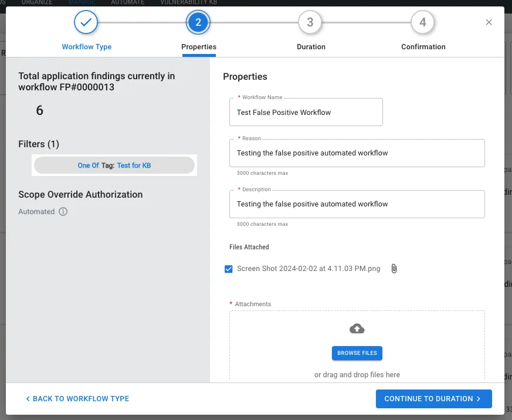Click the Files Attached label
The image size is (512, 420).
pyautogui.click(x=249, y=247)
